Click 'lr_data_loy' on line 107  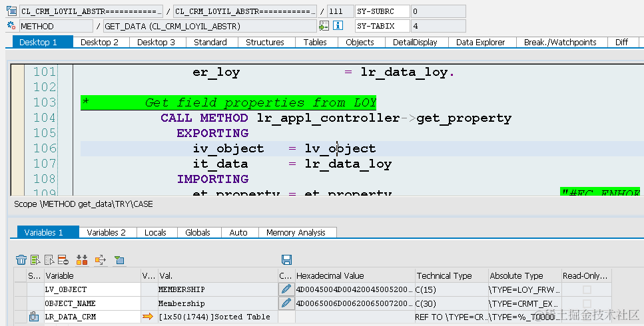348,164
